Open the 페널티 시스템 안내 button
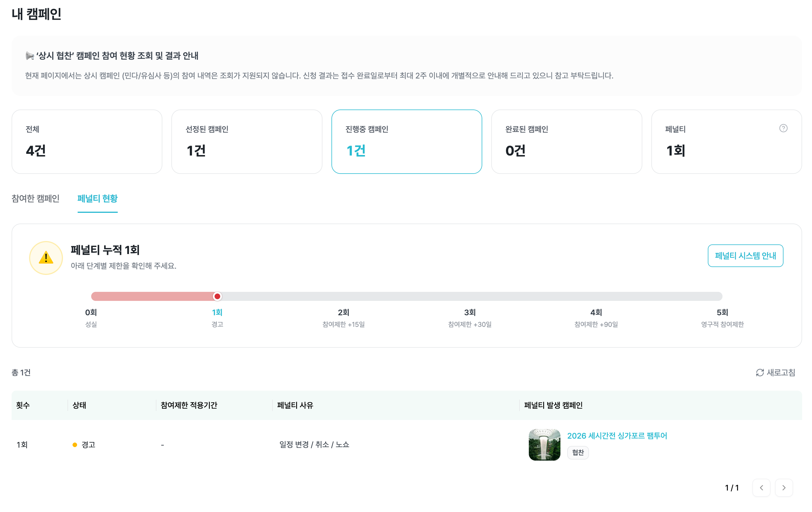 coord(745,255)
